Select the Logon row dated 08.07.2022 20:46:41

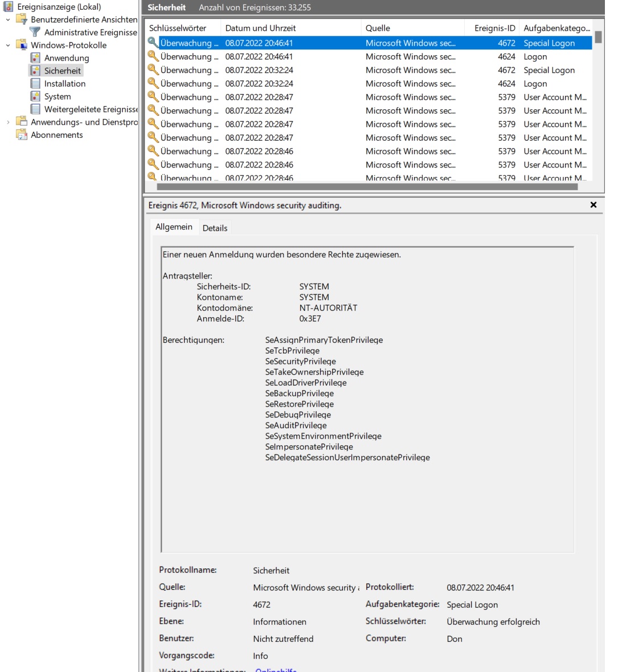coord(369,56)
